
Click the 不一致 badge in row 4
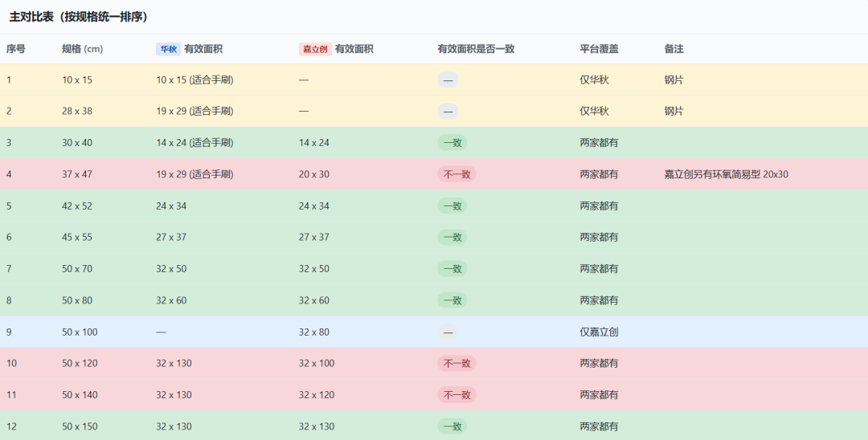coord(457,174)
